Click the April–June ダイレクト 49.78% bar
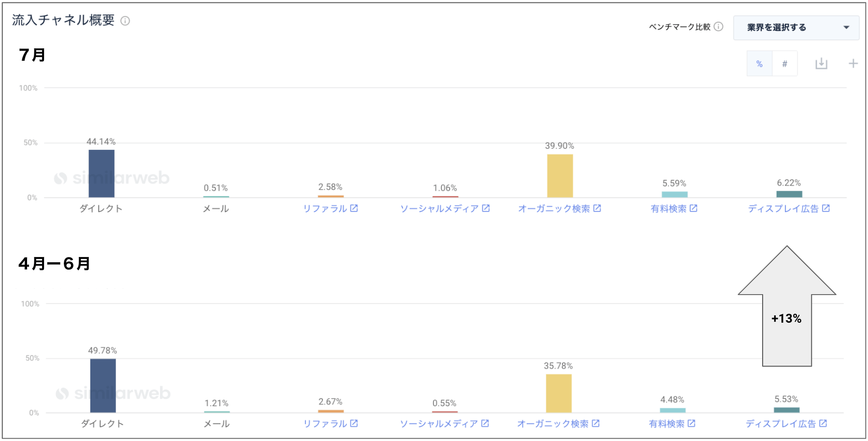The height and width of the screenshot is (441, 868). (103, 385)
